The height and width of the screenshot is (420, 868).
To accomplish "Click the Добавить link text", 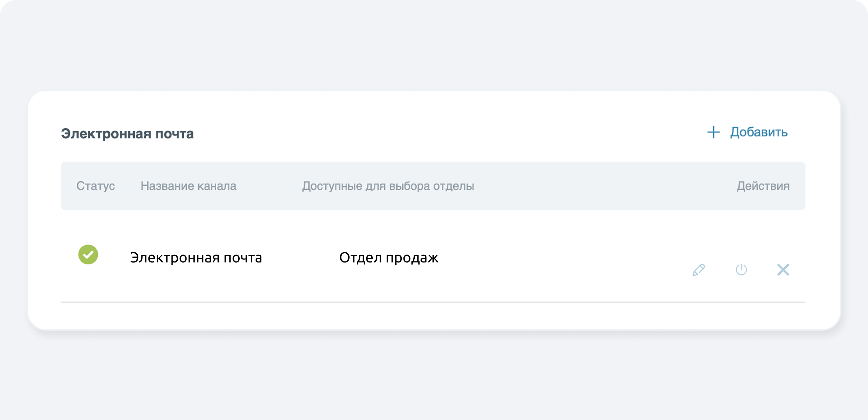I will click(759, 132).
